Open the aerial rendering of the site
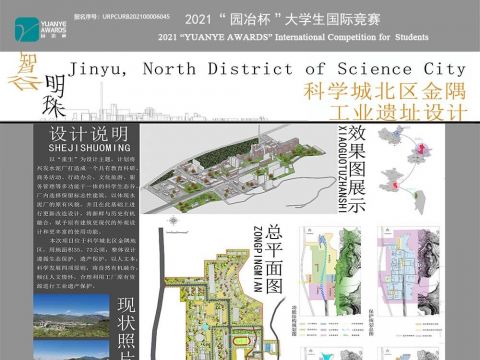This screenshot has width=480, height=360. coord(239,170)
